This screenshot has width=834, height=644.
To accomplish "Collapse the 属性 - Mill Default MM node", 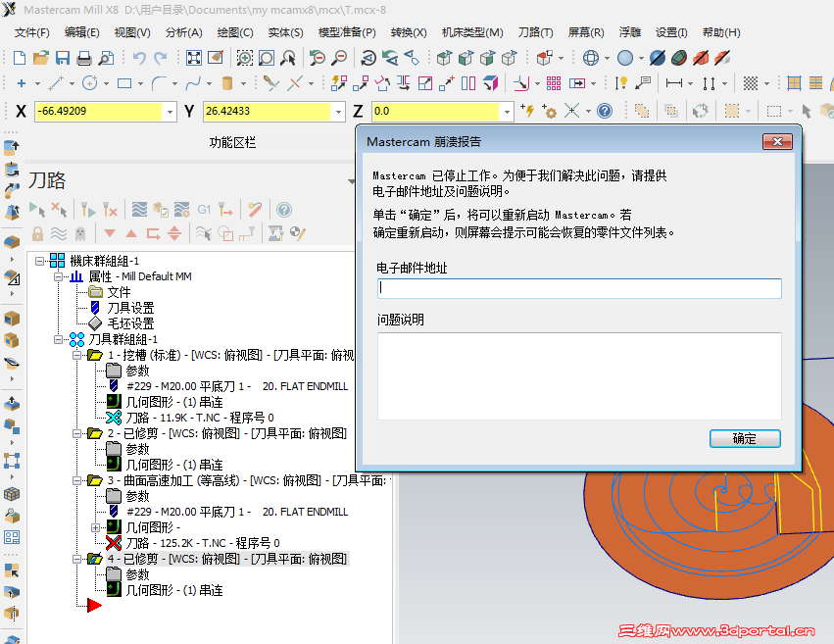I will tap(58, 276).
